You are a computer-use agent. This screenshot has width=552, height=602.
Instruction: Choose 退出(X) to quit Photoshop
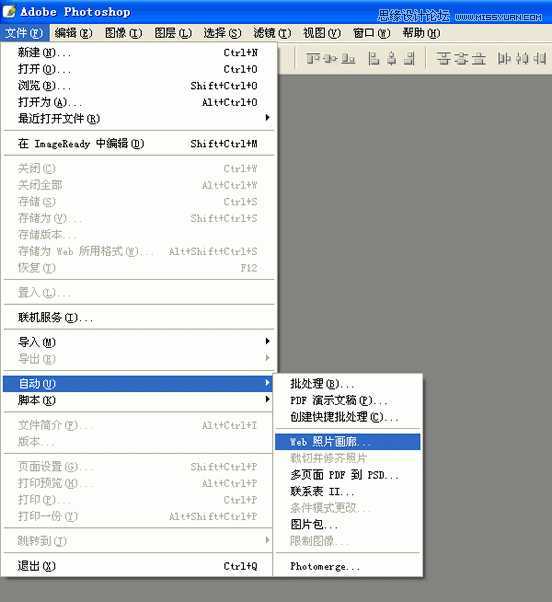coord(137,566)
